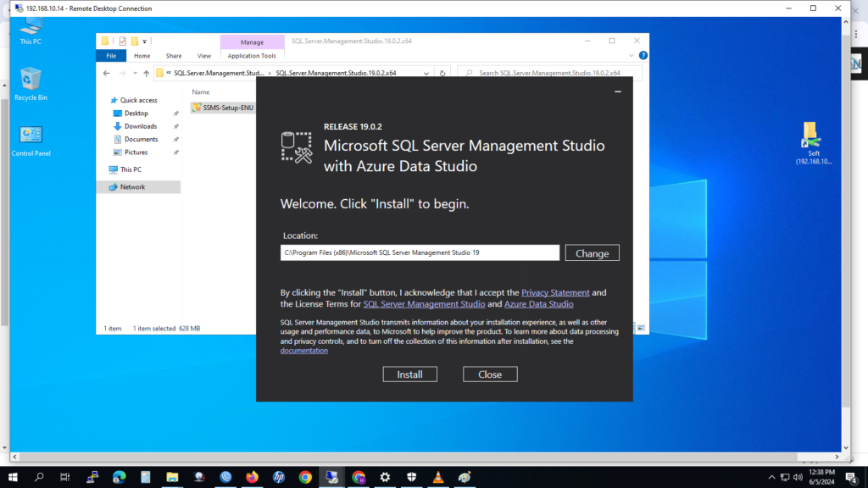Image resolution: width=868 pixels, height=488 pixels.
Task: Open the Privacy Statement link
Action: pos(555,292)
